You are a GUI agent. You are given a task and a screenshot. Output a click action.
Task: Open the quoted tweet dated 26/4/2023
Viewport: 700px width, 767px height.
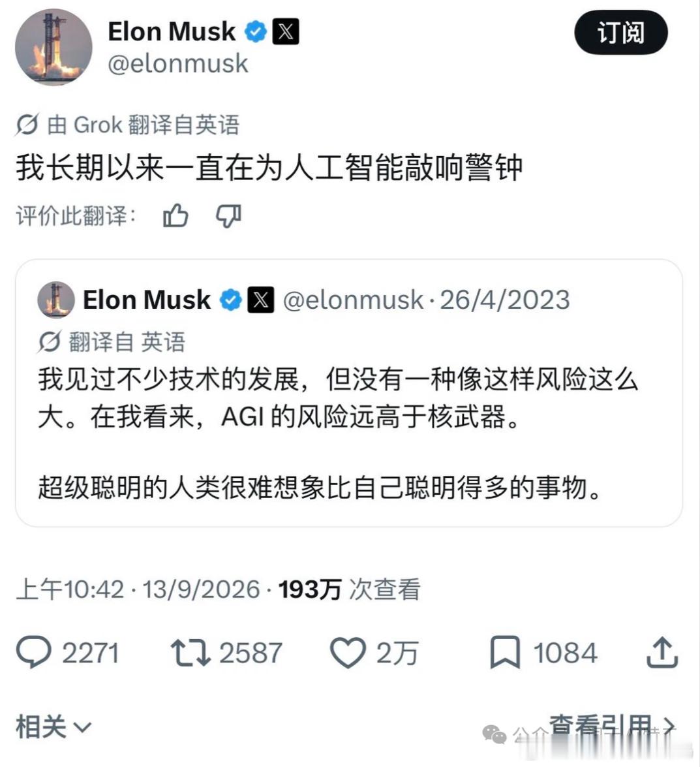click(x=348, y=393)
